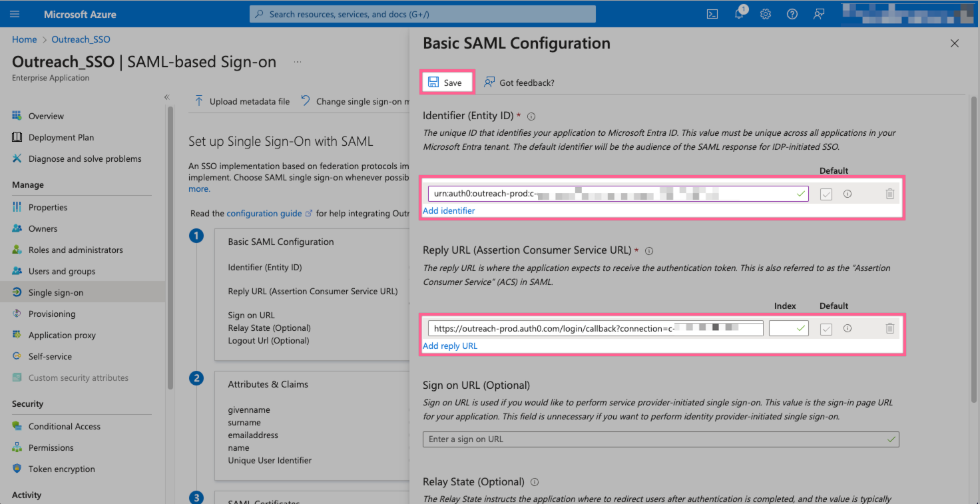Click the reply URL input field
980x504 pixels.
595,328
